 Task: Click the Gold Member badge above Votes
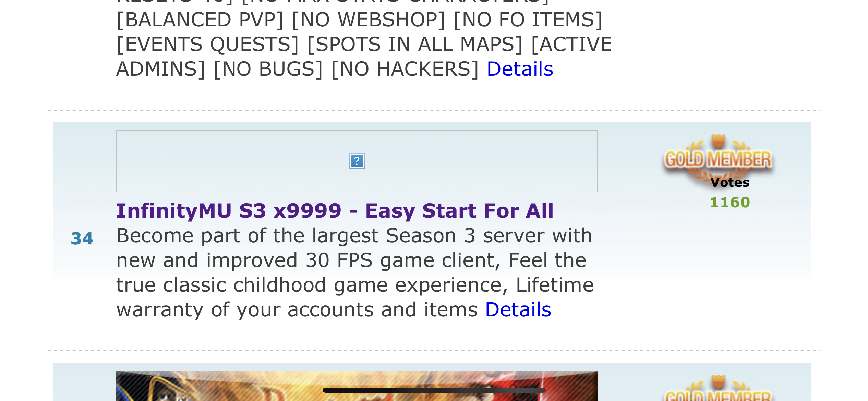pos(718,159)
